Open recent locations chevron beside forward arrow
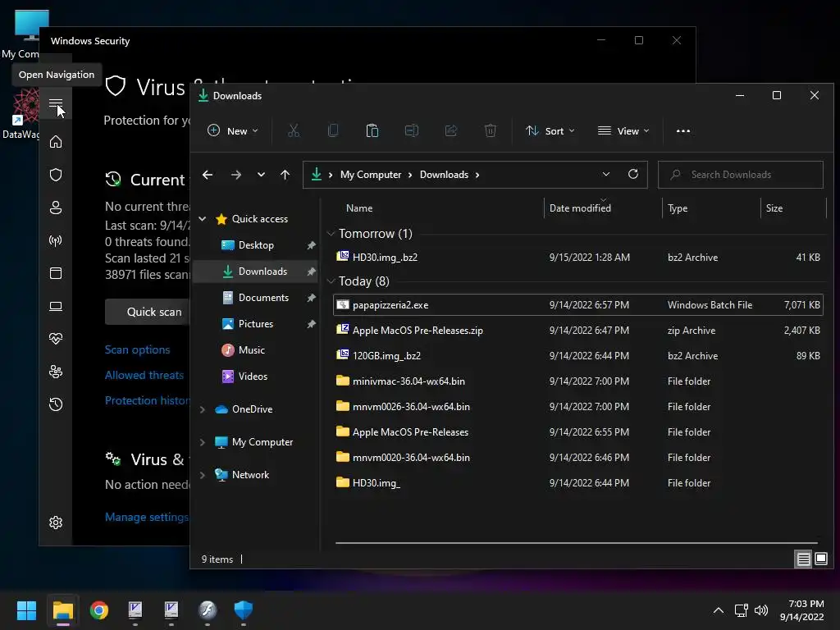This screenshot has height=630, width=840. (x=261, y=175)
